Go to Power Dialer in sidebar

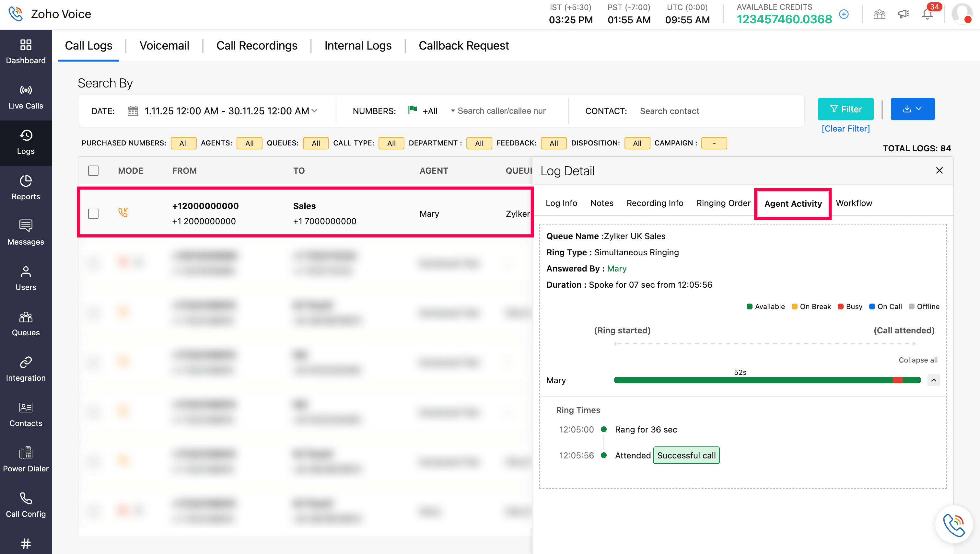click(26, 460)
